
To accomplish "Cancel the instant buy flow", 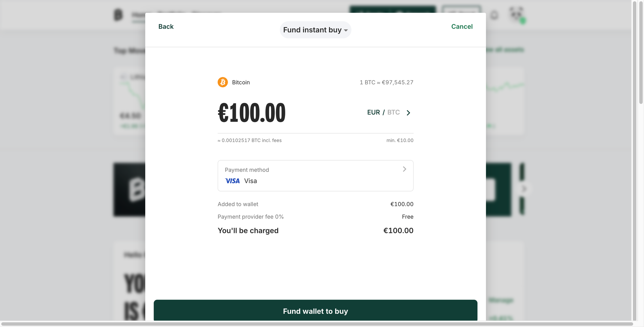I will [462, 26].
